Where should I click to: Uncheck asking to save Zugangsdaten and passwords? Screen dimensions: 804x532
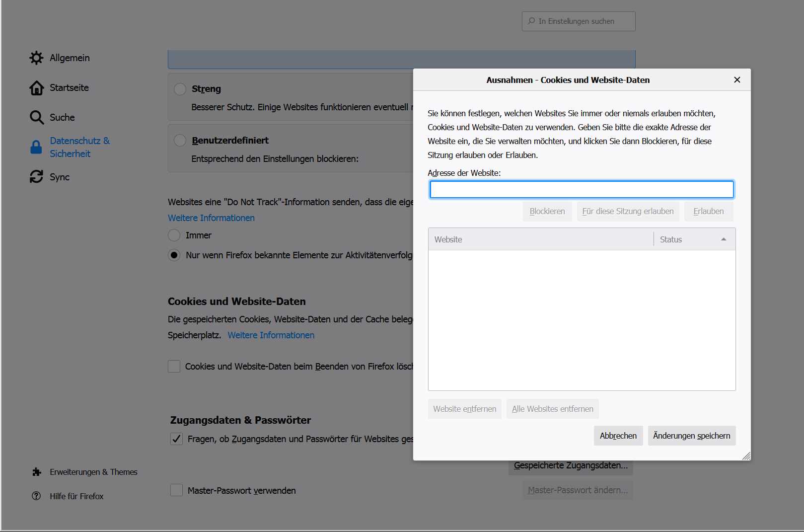(x=176, y=439)
